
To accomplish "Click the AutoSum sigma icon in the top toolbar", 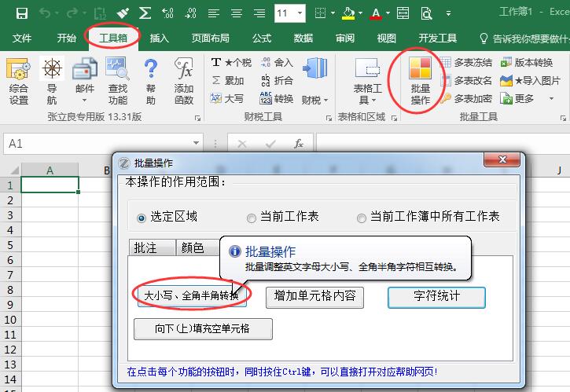I will point(145,13).
